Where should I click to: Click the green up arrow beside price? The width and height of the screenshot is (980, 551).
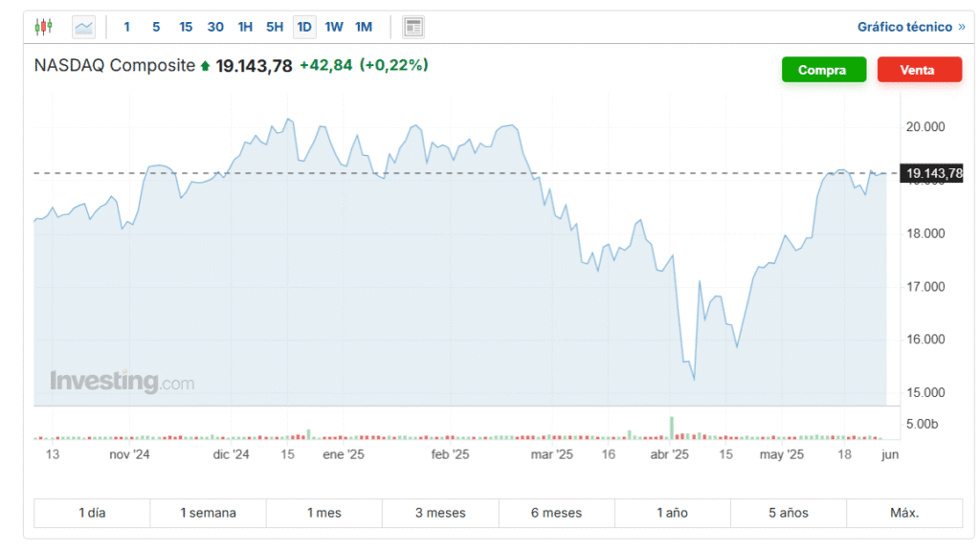click(x=204, y=66)
